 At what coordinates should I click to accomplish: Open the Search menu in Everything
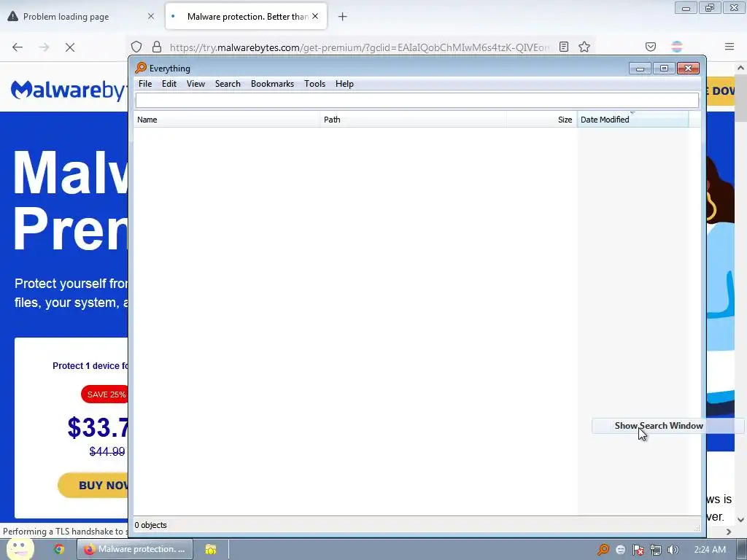(228, 84)
